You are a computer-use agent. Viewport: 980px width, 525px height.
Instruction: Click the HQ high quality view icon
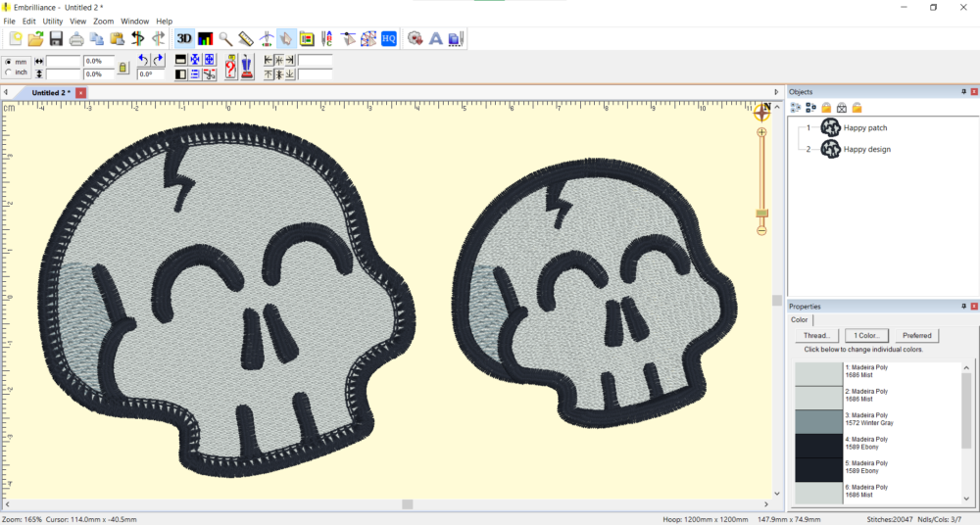(389, 39)
